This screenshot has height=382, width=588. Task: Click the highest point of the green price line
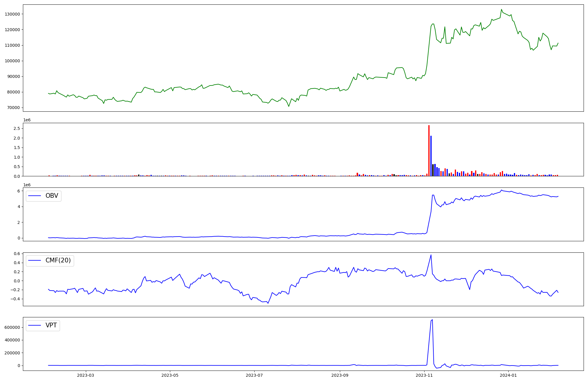[502, 9]
